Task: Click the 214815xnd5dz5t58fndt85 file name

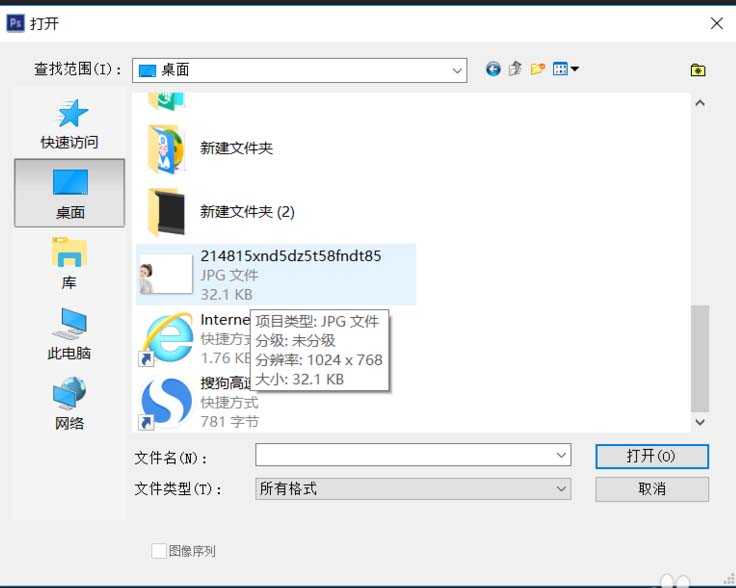Action: [x=291, y=256]
